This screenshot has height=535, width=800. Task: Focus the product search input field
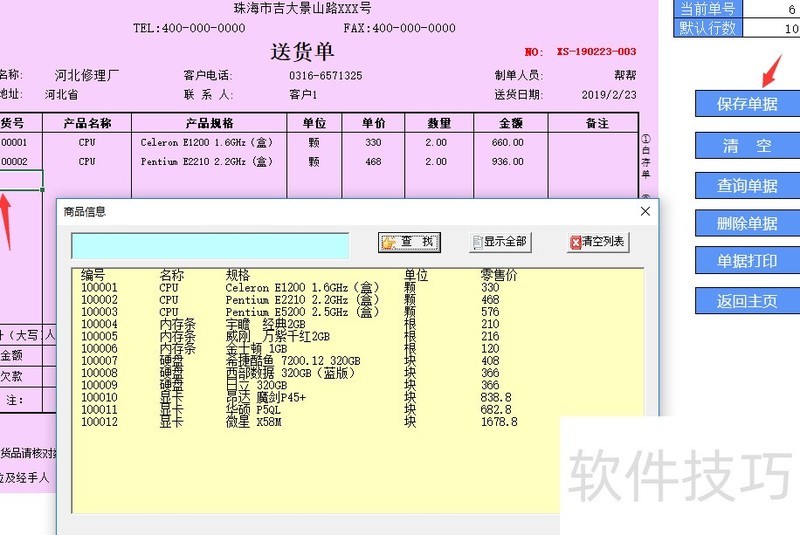210,246
